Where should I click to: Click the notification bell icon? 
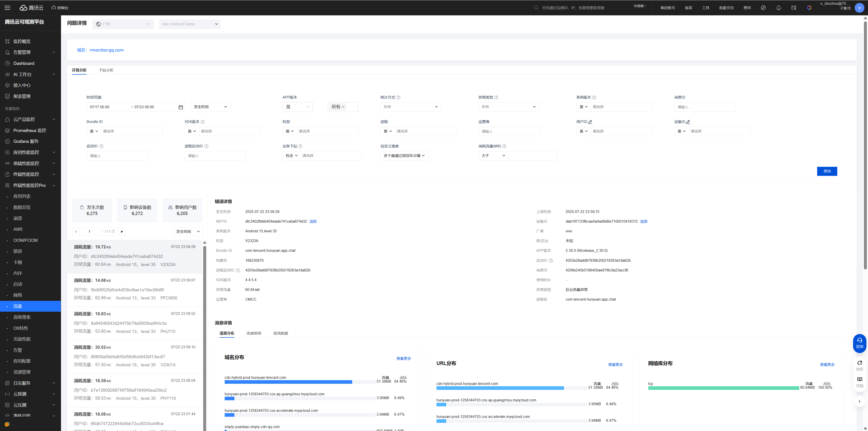(x=778, y=7)
